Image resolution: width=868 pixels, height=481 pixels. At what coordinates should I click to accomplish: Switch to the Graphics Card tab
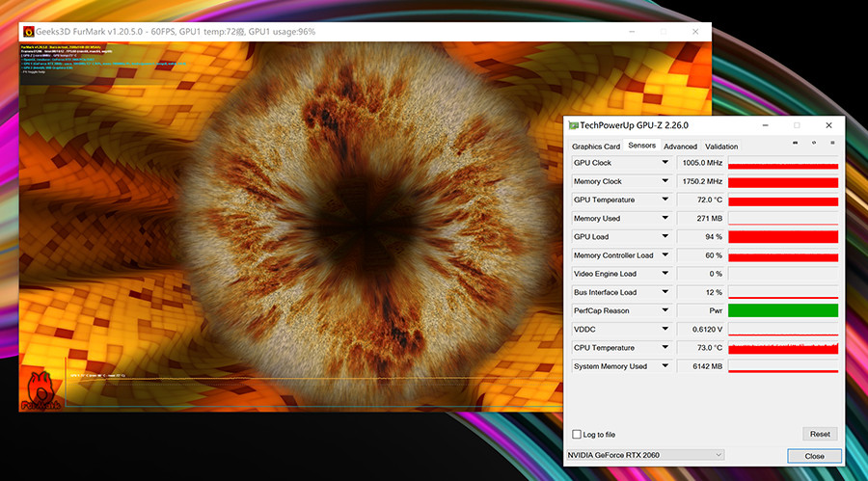[596, 147]
